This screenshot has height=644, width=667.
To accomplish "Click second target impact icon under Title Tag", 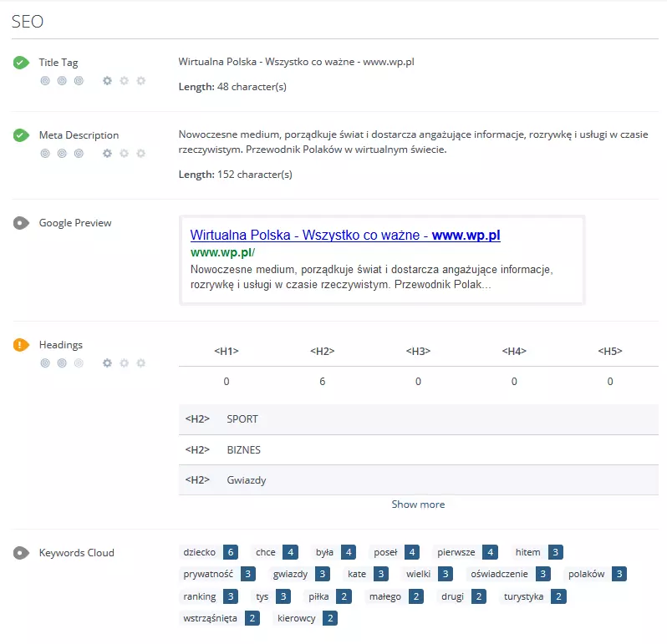I will click(x=62, y=81).
